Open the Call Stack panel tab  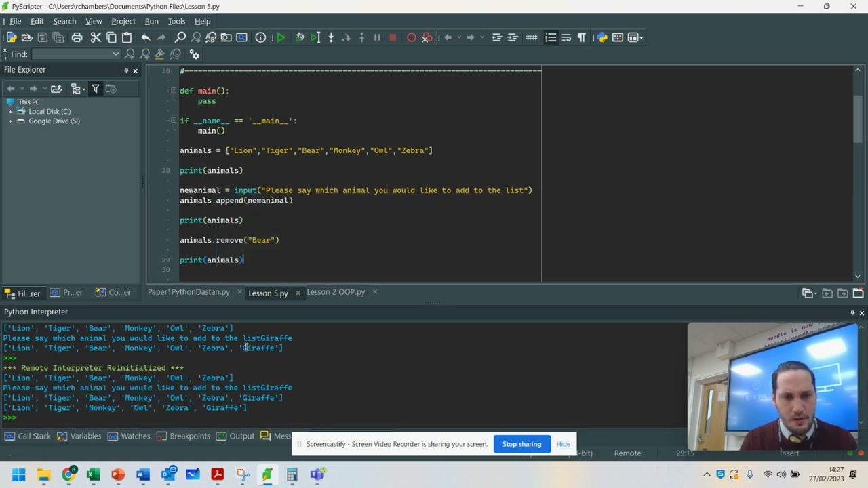tap(27, 436)
